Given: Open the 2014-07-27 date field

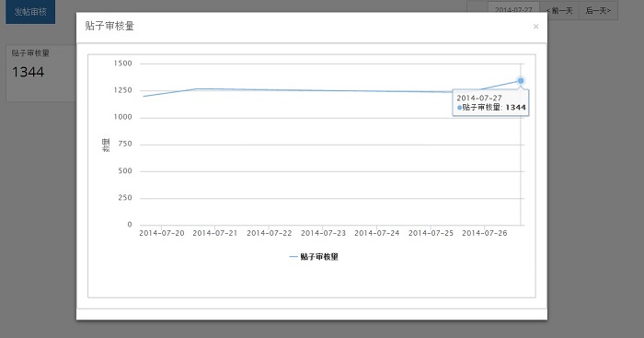Looking at the screenshot, I should pyautogui.click(x=513, y=10).
